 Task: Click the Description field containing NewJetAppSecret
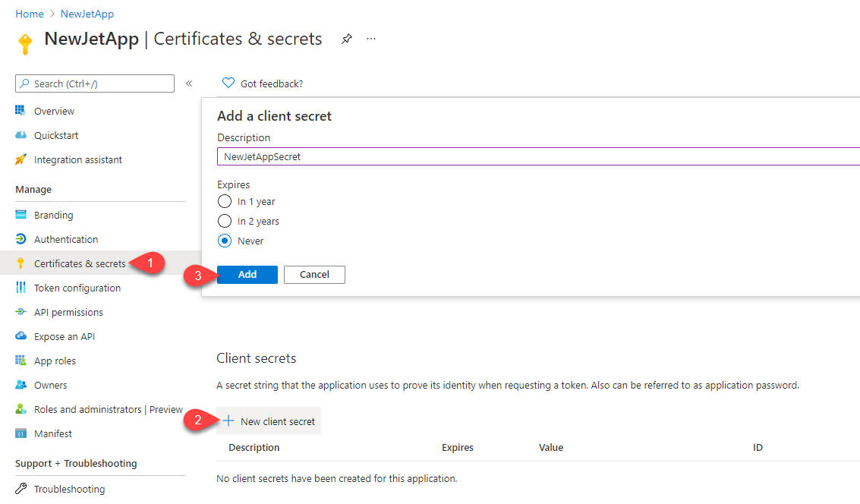point(539,156)
